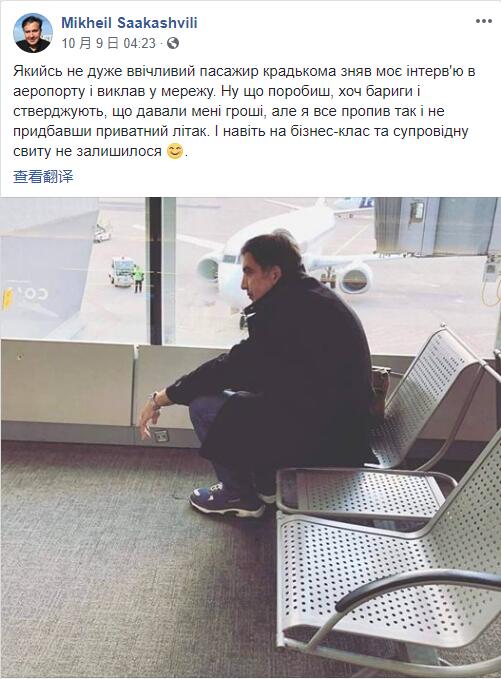This screenshot has width=501, height=679.
Task: Click the globe public-audience icon
Action: [173, 43]
